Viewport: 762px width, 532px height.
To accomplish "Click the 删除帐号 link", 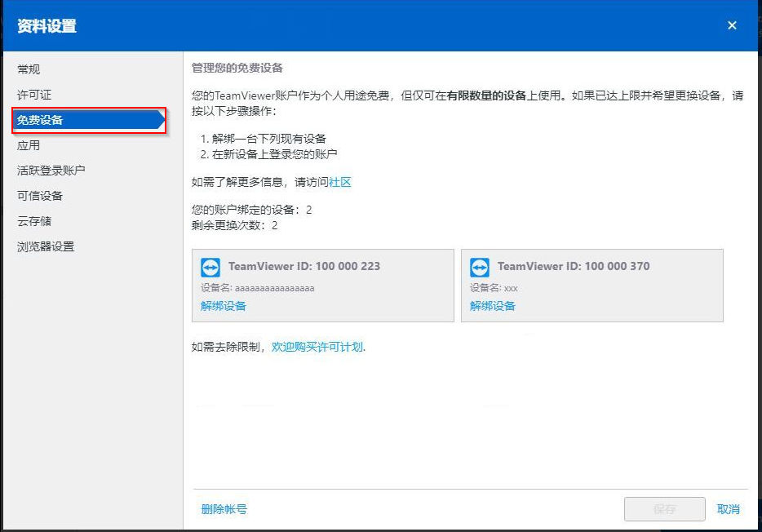I will [224, 509].
